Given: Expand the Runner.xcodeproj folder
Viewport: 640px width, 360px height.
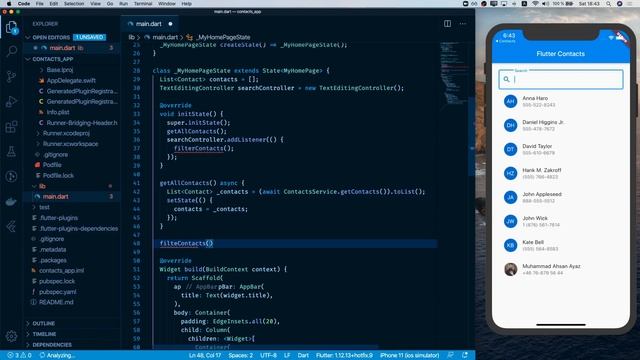Looking at the screenshot, I should [x=66, y=133].
